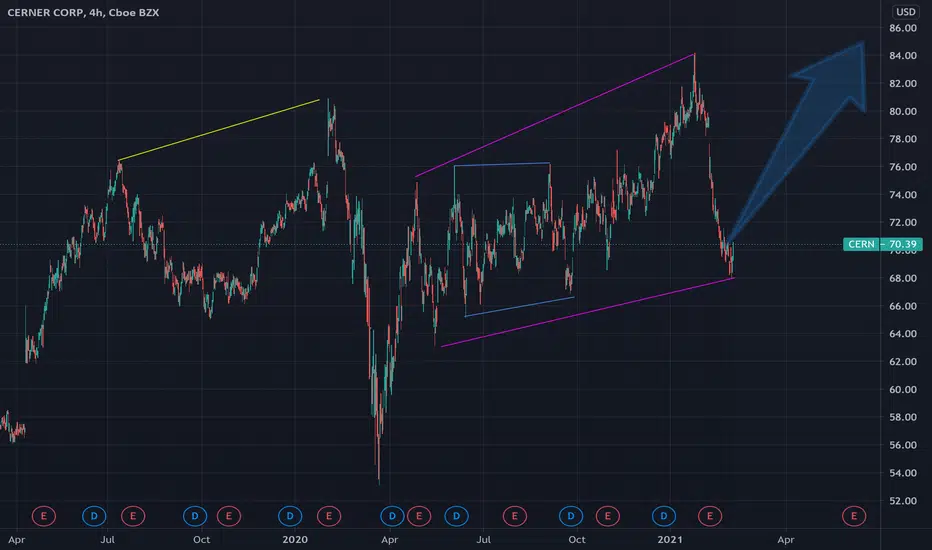Image resolution: width=932 pixels, height=550 pixels.
Task: Open dividend D marker left of Jul 2020 label
Action: pyautogui.click(x=456, y=516)
